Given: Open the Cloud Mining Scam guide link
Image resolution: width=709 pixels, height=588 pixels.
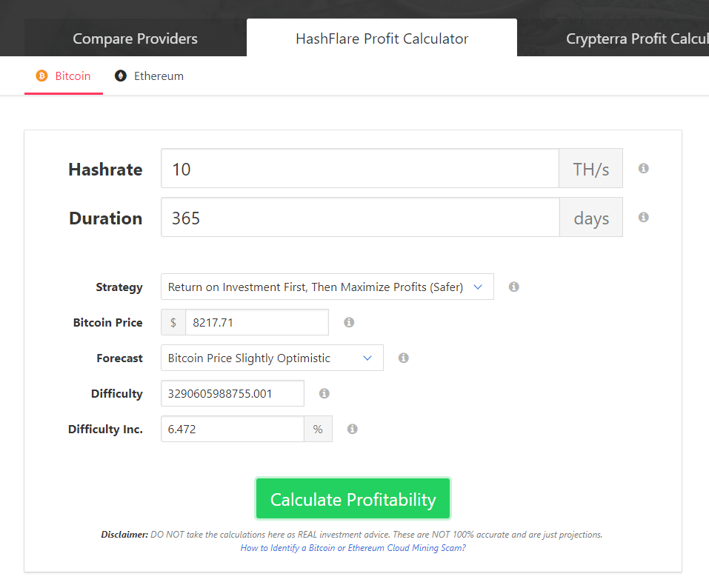Looking at the screenshot, I should tap(353, 548).
